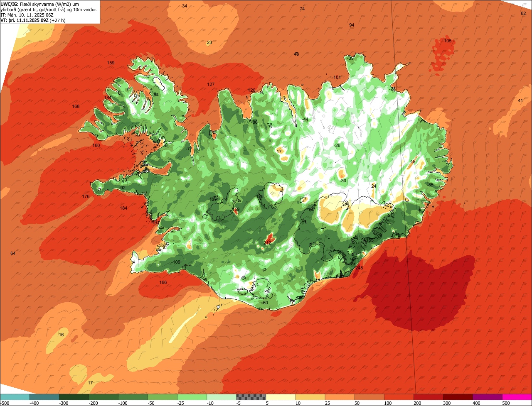
Task: Click the value 187 west of the glacier
Action: click(x=311, y=210)
